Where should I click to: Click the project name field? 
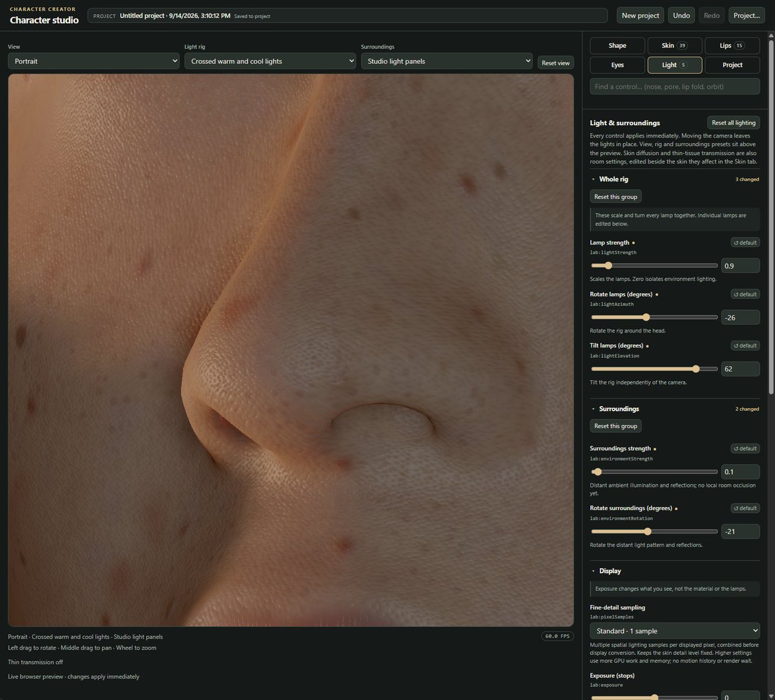pyautogui.click(x=347, y=15)
